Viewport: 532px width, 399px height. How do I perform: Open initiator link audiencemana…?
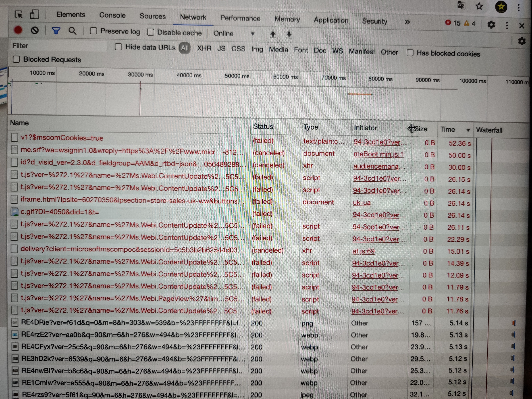(x=379, y=166)
